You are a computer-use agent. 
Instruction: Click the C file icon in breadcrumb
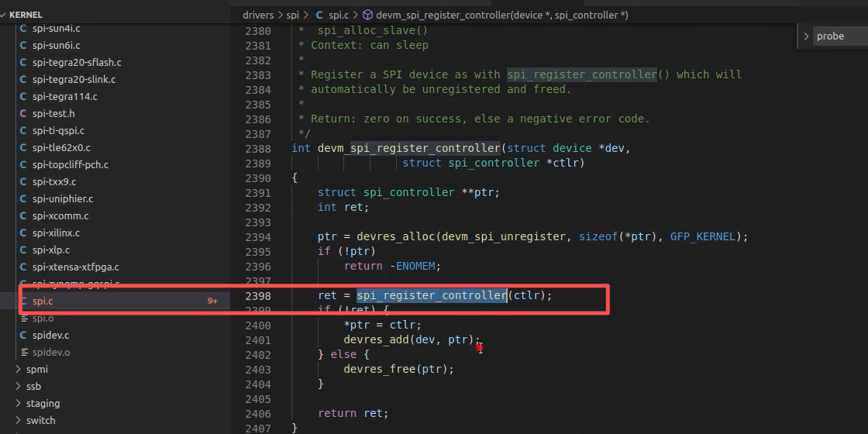[x=319, y=15]
